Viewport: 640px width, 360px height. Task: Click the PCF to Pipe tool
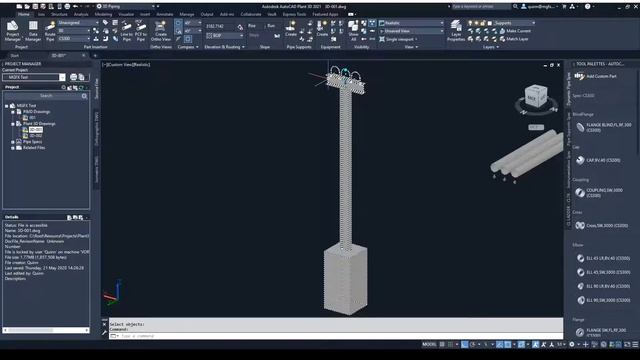(141, 31)
